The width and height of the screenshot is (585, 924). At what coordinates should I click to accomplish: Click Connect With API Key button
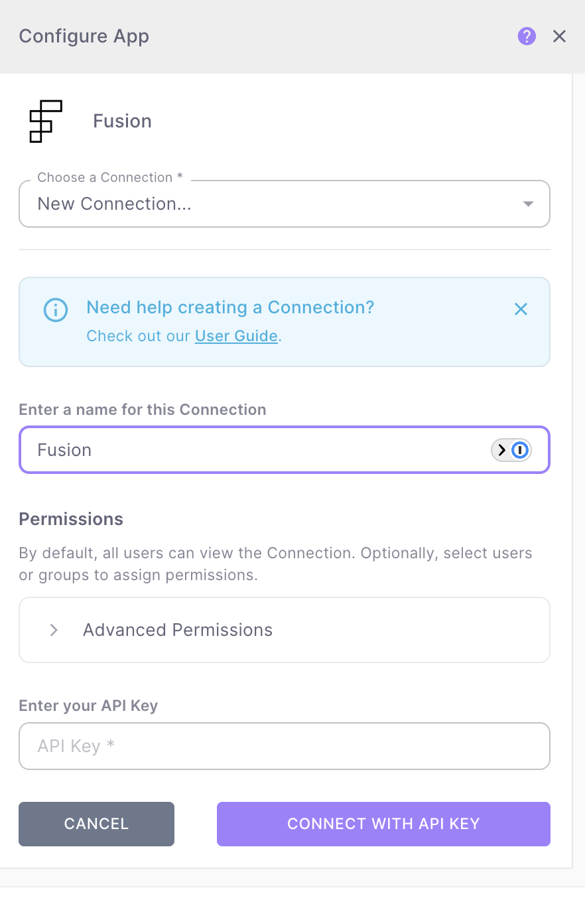pos(383,824)
